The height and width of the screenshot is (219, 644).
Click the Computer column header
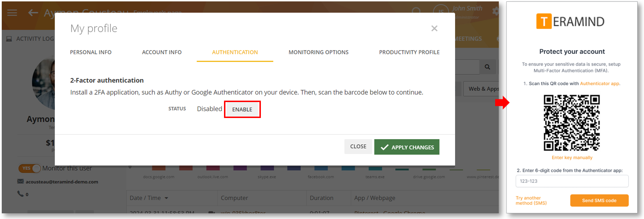pyautogui.click(x=234, y=198)
